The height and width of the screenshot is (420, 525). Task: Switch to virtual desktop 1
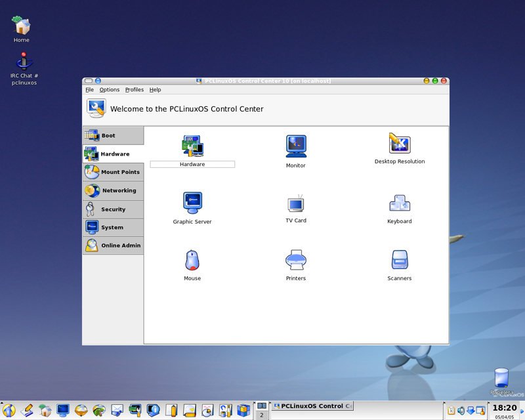coord(262,406)
